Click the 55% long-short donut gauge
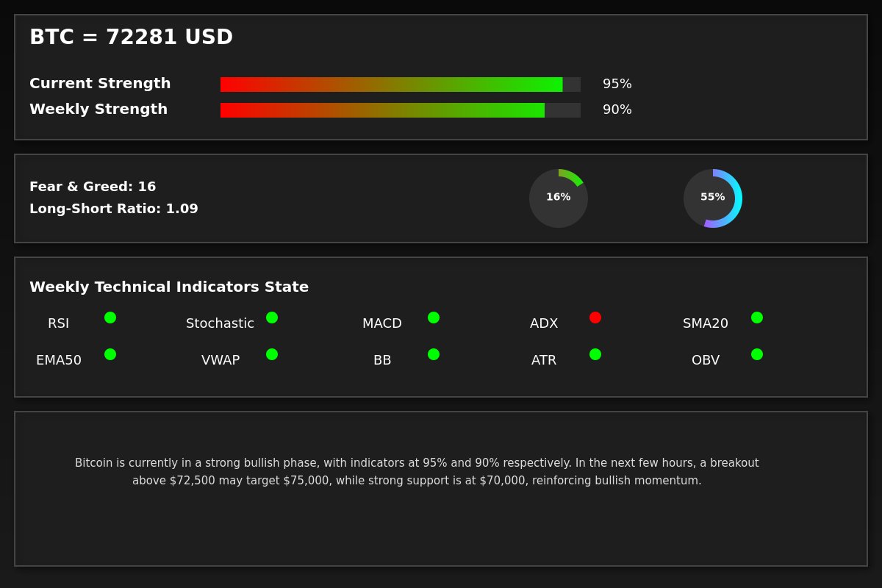Viewport: 882px width, 588px height. coord(713,198)
